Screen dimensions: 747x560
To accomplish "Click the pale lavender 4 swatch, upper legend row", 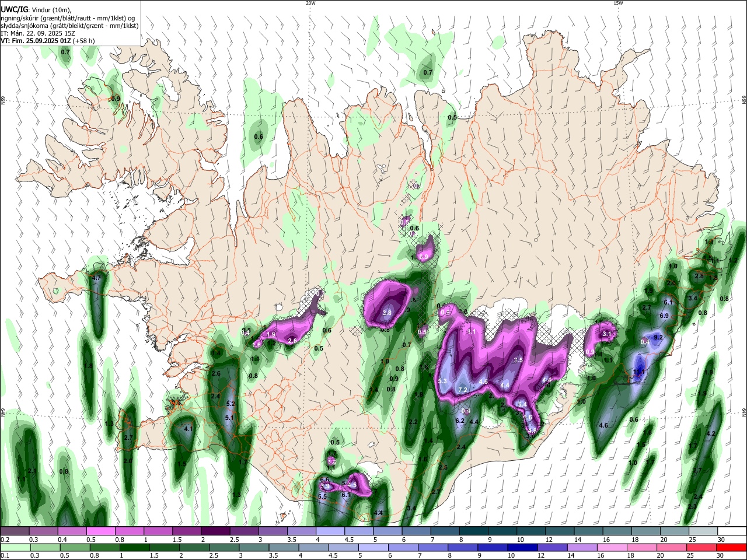I will (x=330, y=531).
